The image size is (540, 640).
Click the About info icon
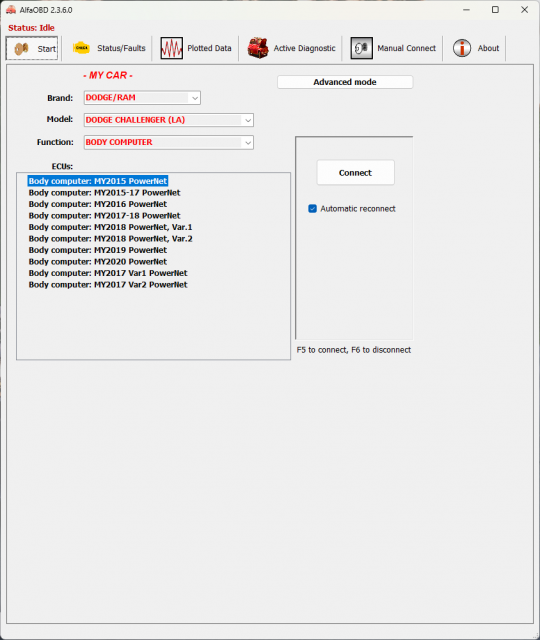tap(462, 48)
